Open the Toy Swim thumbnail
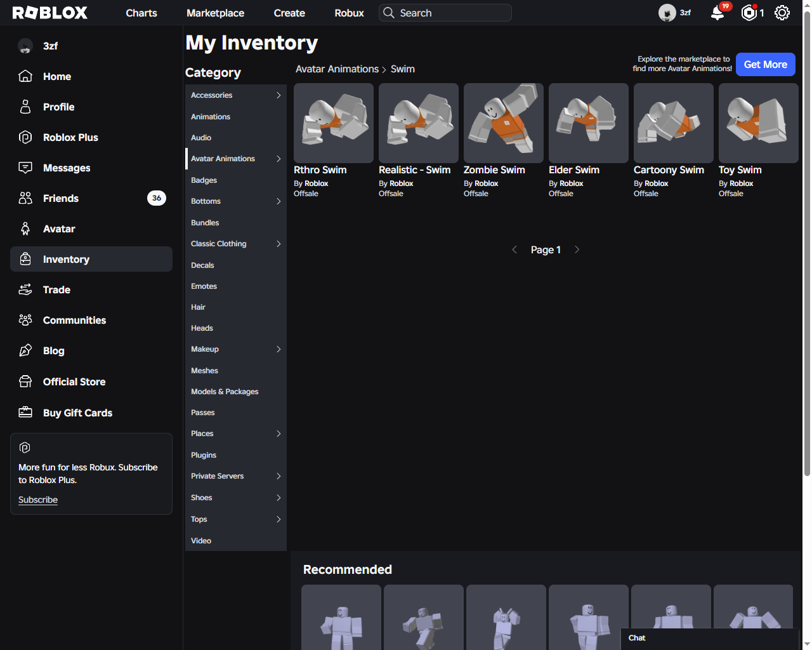 tap(759, 123)
